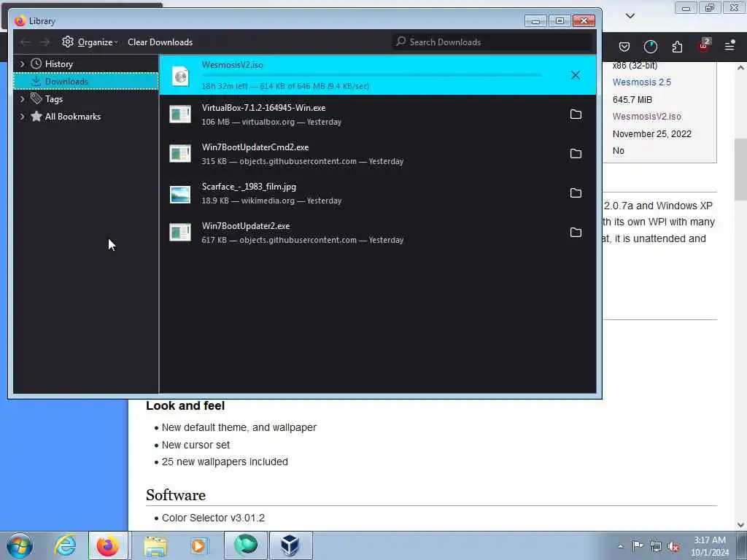747x560 pixels.
Task: Click the Scarface jpg image thumbnail icon
Action: pos(180,194)
